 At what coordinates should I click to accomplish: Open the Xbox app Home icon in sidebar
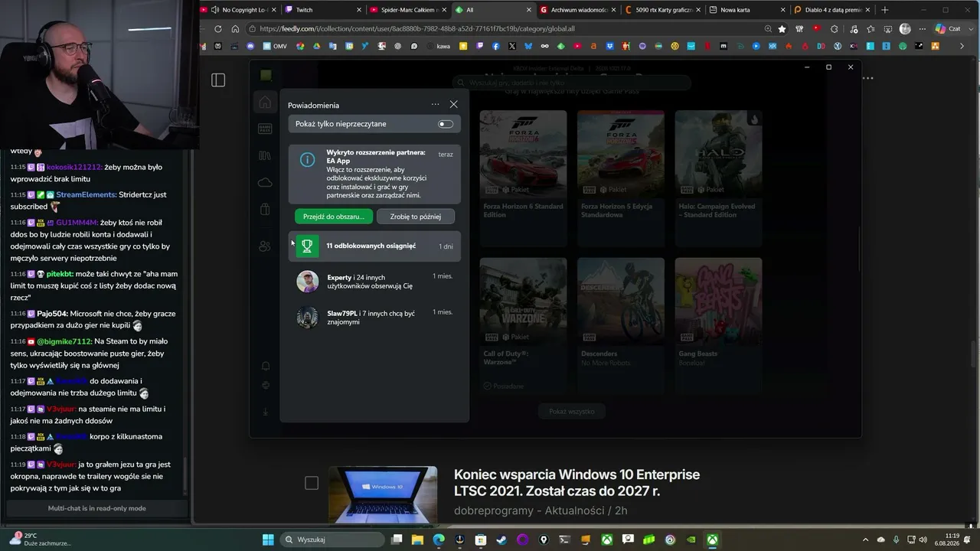click(265, 103)
